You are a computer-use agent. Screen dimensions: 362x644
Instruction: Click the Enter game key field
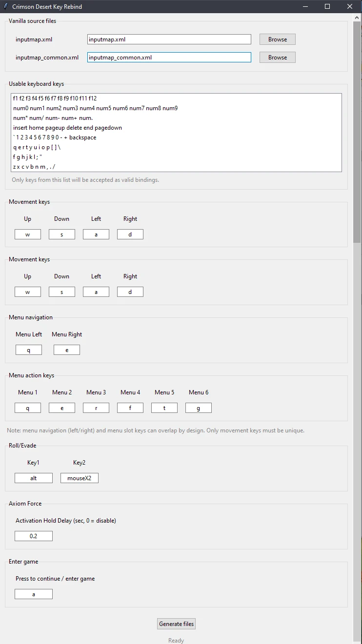tap(34, 594)
